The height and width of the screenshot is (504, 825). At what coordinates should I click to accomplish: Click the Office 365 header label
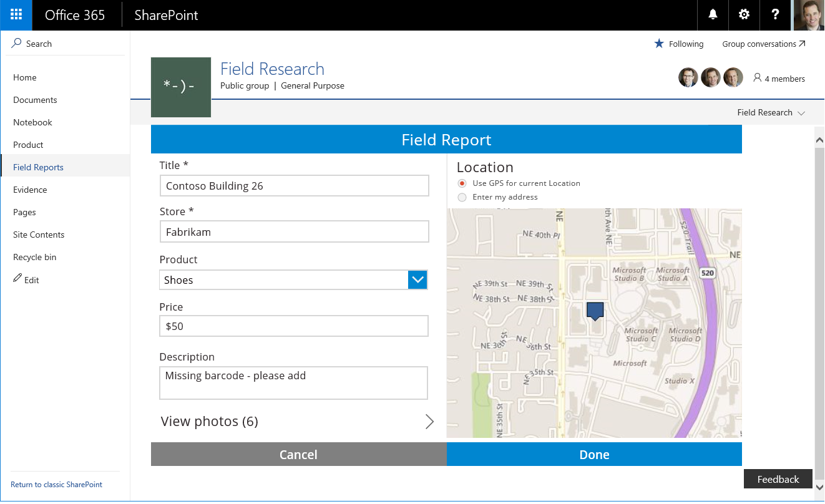[75, 15]
